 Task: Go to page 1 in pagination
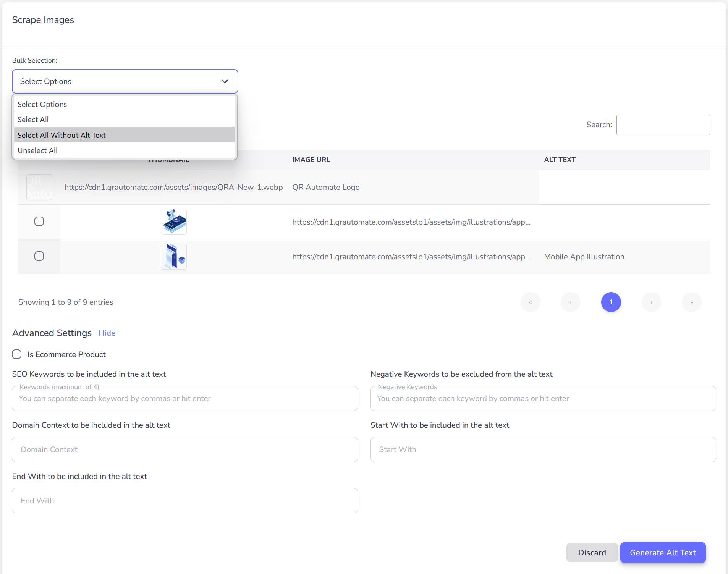[611, 302]
